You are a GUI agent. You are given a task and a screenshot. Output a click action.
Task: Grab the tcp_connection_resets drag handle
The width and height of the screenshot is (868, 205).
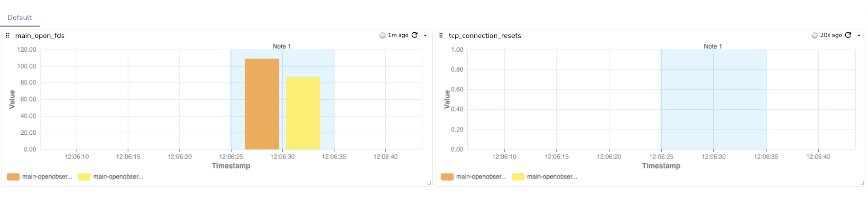[441, 36]
